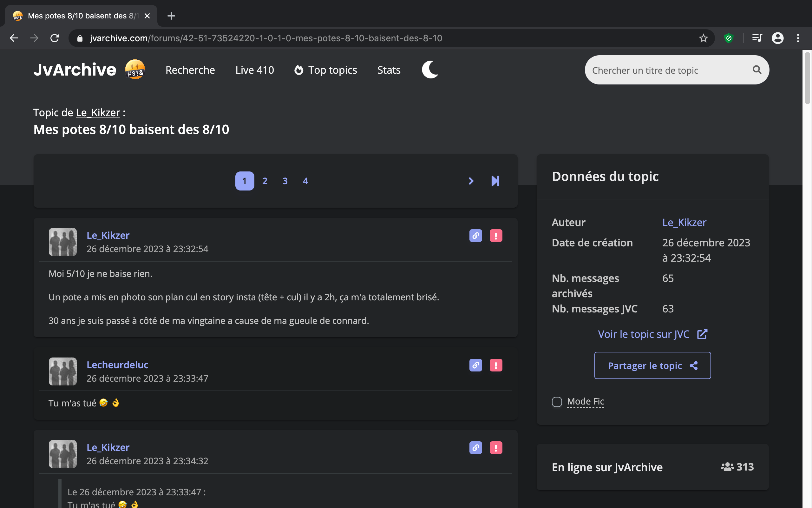Click the browser back arrow
Image resolution: width=812 pixels, height=508 pixels.
coord(14,38)
